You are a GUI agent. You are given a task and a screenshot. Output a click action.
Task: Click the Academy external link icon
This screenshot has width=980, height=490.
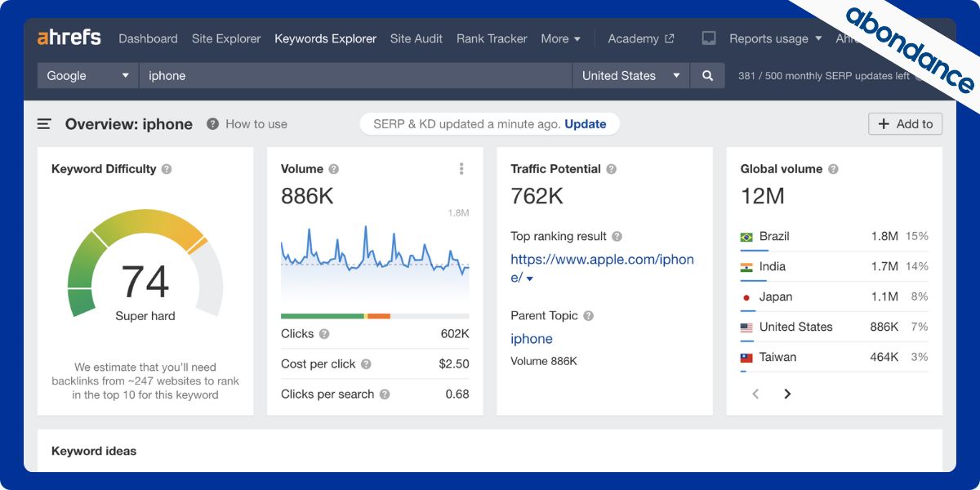(670, 38)
